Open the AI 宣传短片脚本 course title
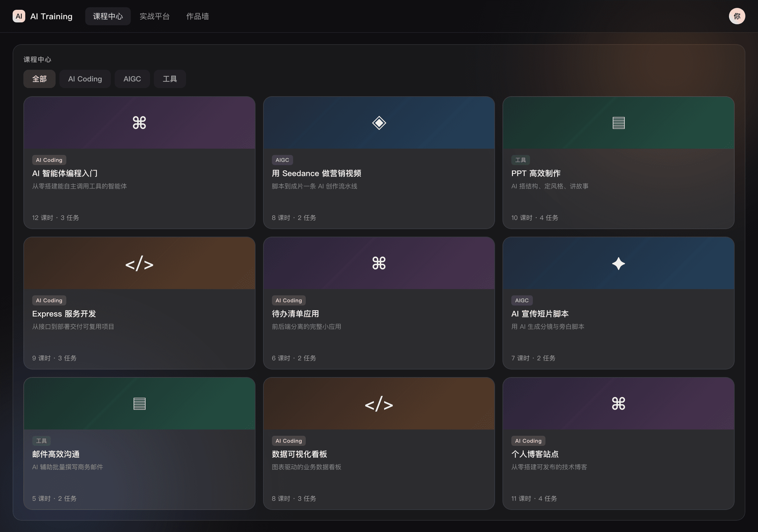This screenshot has width=758, height=532. (x=540, y=314)
